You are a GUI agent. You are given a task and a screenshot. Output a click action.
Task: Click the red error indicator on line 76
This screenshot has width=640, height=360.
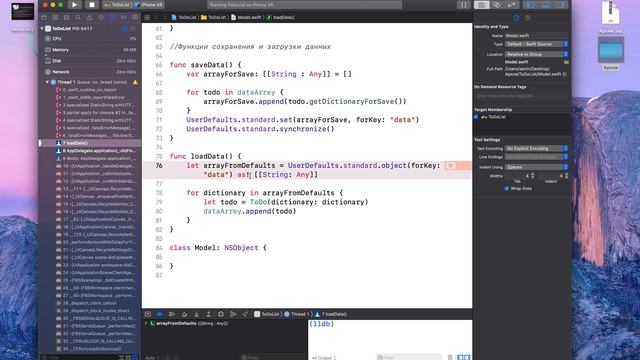point(450,166)
